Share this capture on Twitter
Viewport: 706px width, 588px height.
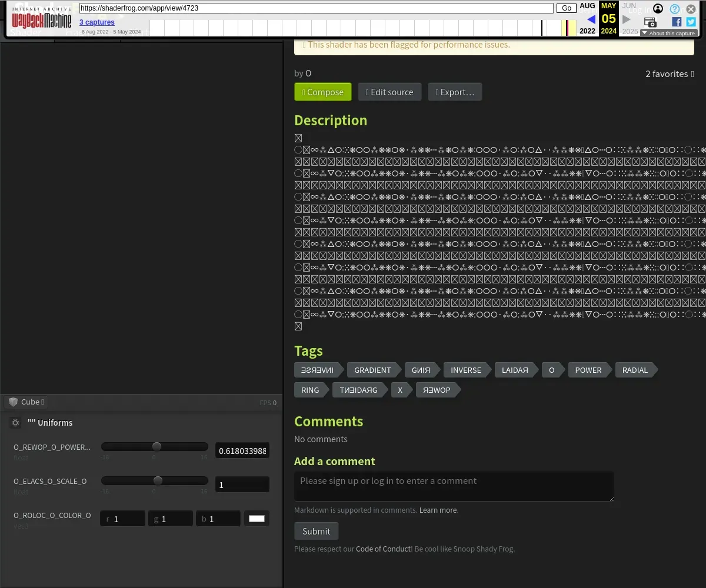(x=691, y=22)
